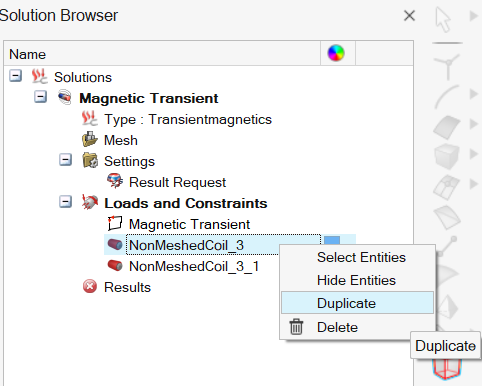Click the red Results error icon
The width and height of the screenshot is (482, 386).
tap(90, 286)
